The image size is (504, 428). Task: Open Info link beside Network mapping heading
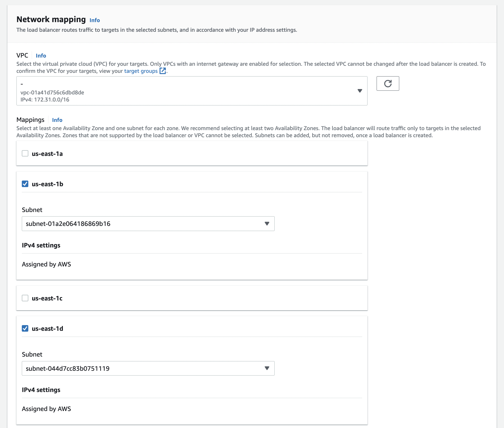[x=95, y=20]
